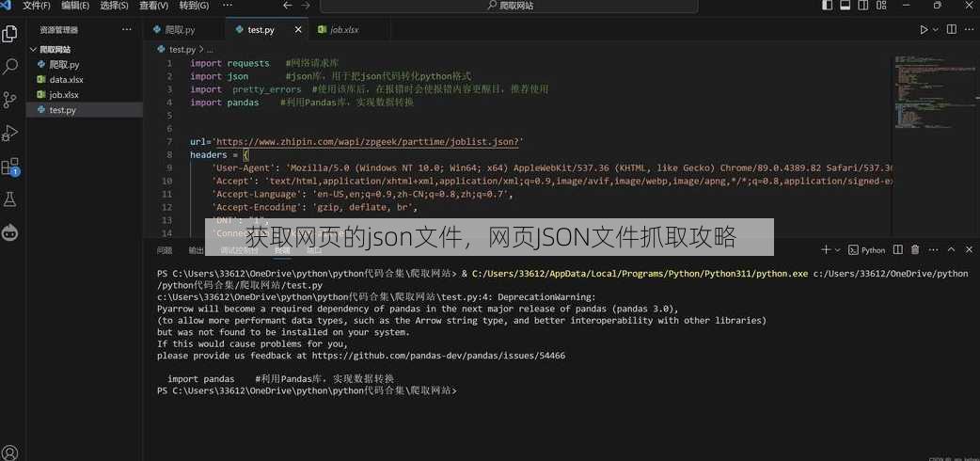This screenshot has width=980, height=461.
Task: Open Explorer panel ellipsis actions
Action: tap(127, 29)
